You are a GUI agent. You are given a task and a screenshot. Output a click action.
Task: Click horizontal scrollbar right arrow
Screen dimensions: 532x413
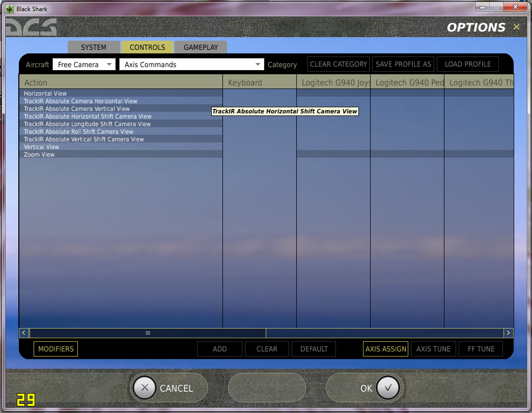pos(508,333)
